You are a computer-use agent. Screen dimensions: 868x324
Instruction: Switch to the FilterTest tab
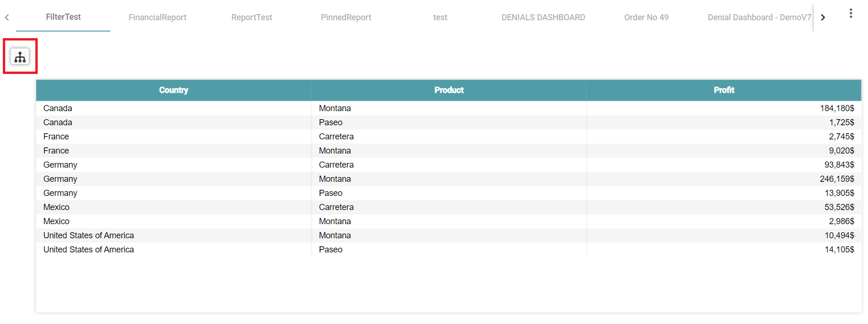click(x=63, y=17)
